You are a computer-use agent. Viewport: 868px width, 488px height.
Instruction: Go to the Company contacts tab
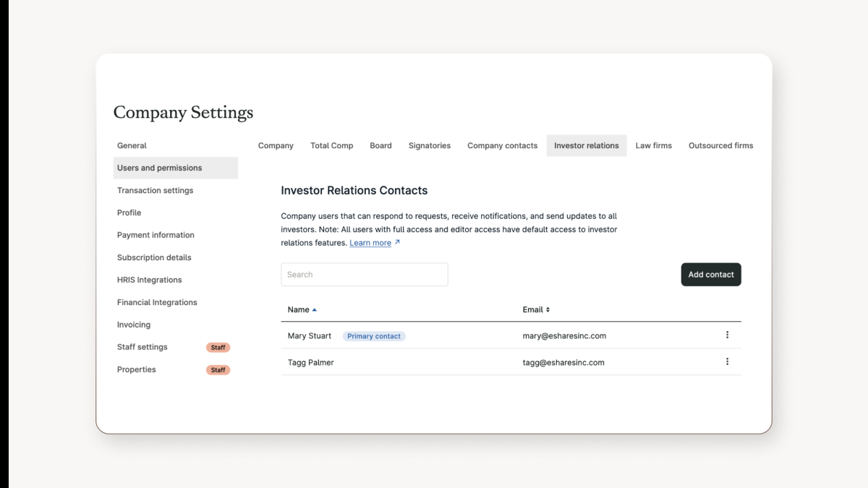pos(502,145)
